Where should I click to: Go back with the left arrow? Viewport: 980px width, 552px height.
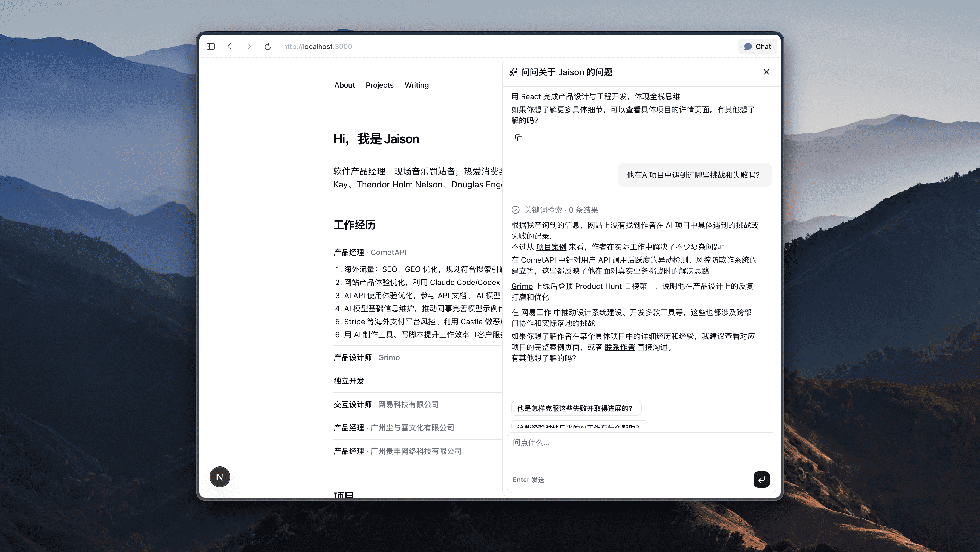pyautogui.click(x=229, y=46)
